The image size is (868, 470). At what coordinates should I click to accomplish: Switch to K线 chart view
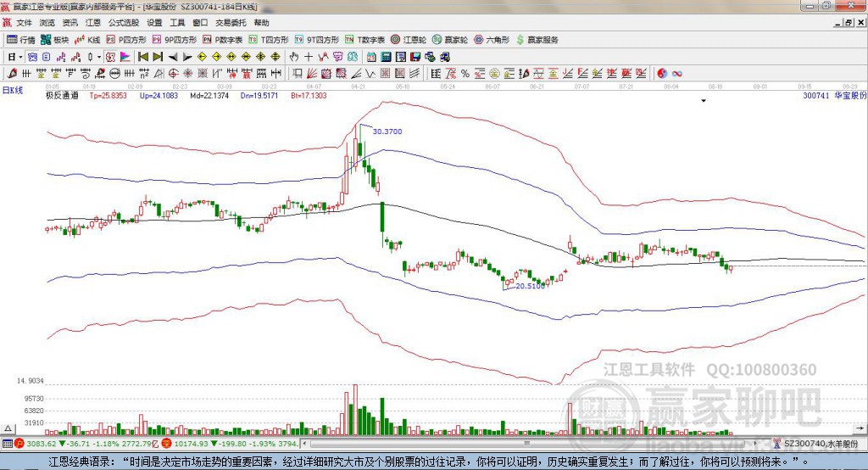87,40
